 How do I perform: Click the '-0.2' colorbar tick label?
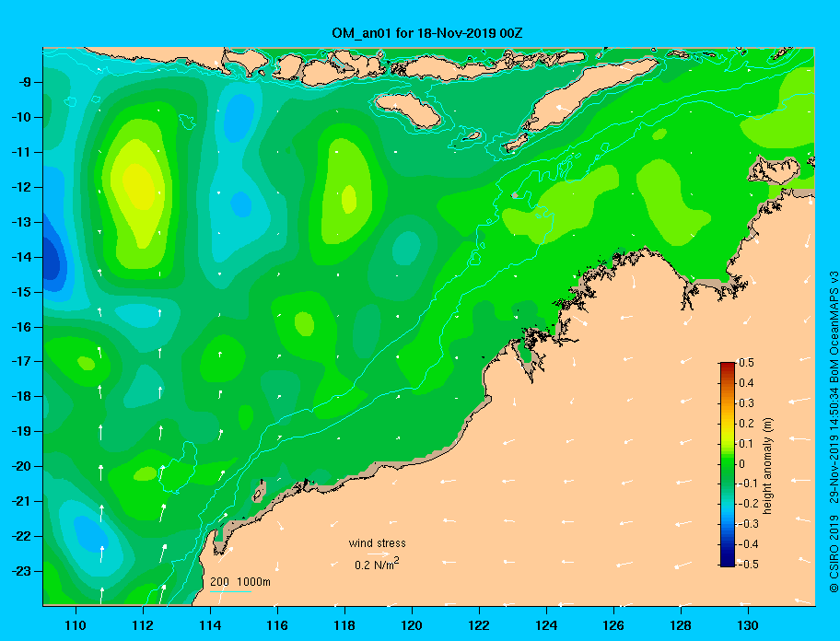click(x=748, y=504)
